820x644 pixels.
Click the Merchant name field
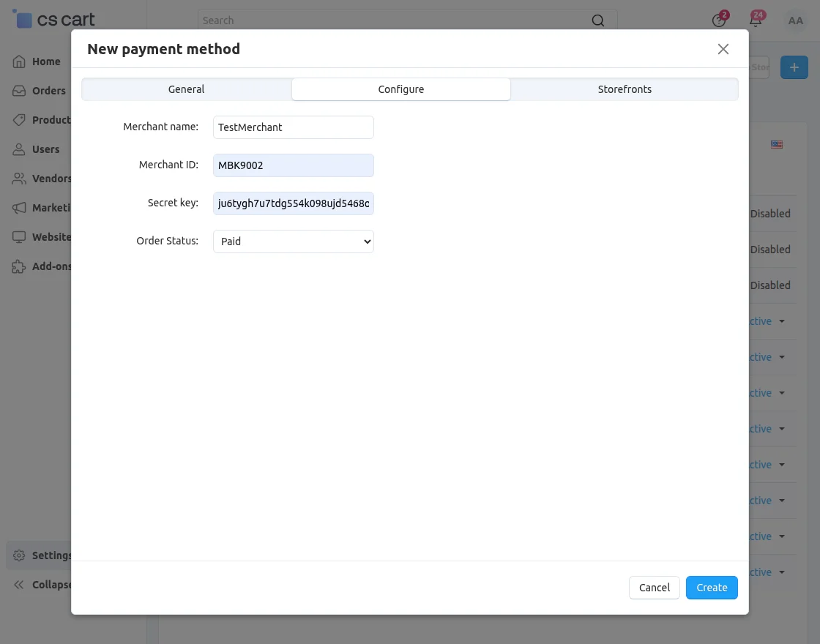[294, 127]
